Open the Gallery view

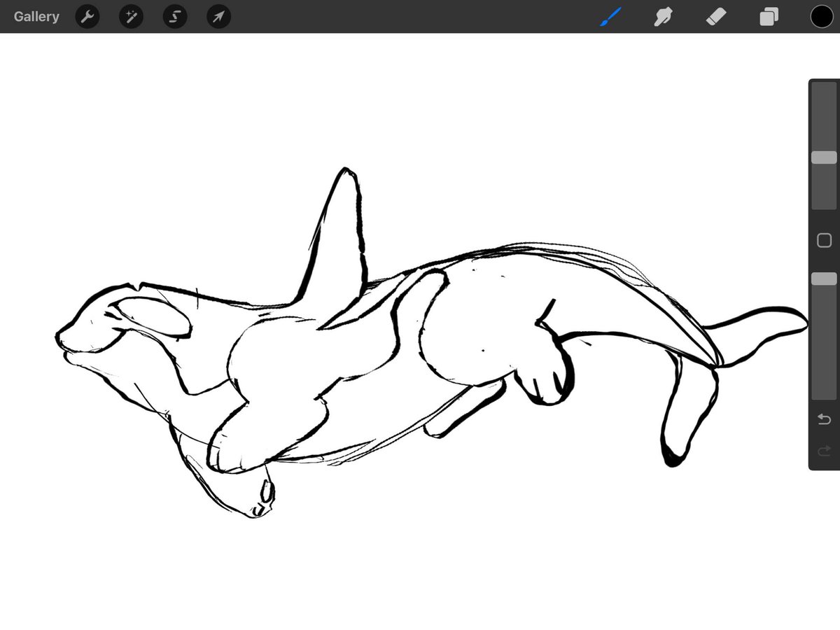pos(36,17)
